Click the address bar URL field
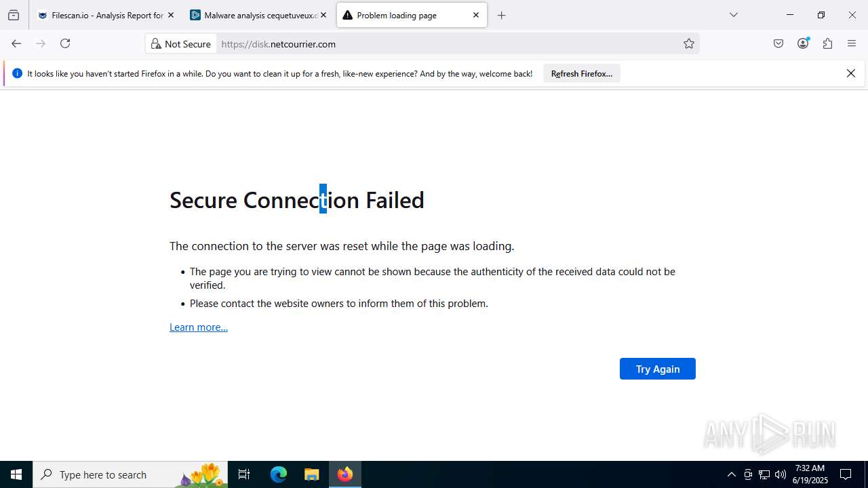868x488 pixels. pos(448,44)
